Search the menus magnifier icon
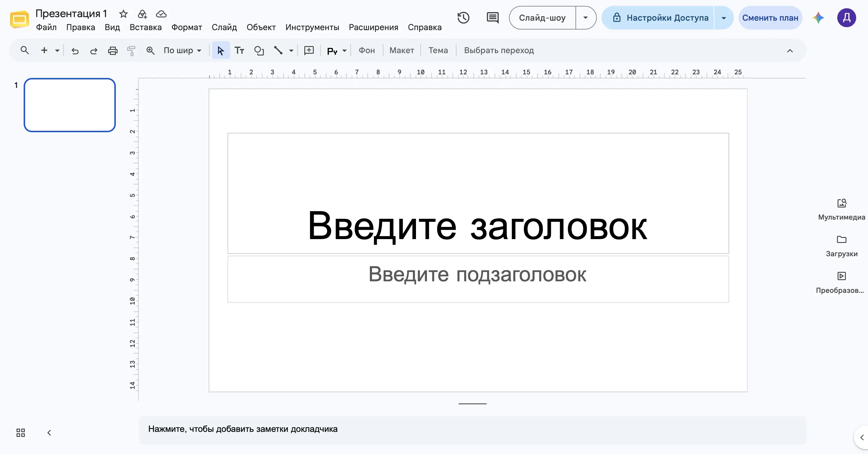The width and height of the screenshot is (868, 454). tap(25, 50)
